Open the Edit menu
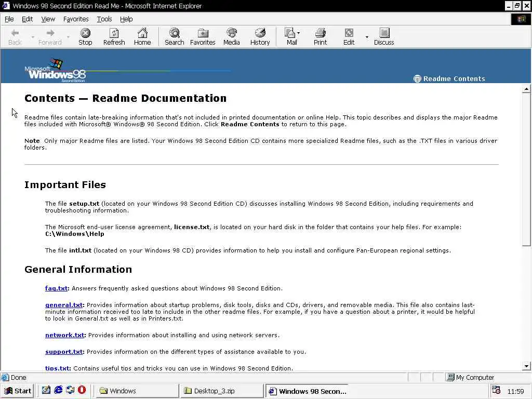 pos(27,19)
